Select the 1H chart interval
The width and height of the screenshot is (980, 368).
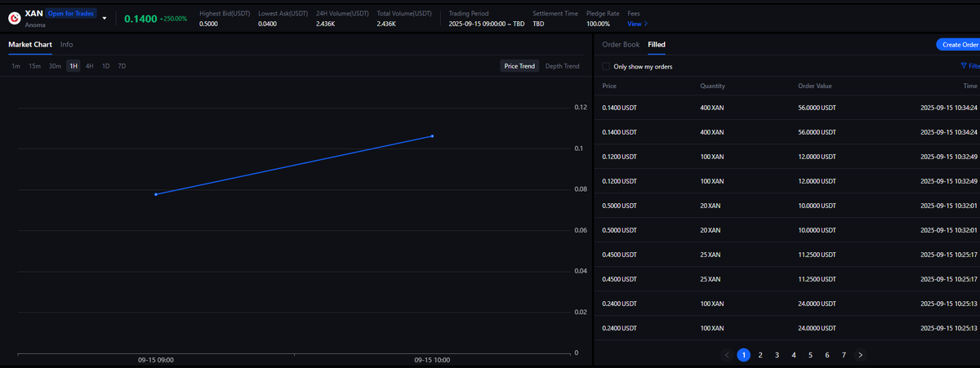point(73,66)
